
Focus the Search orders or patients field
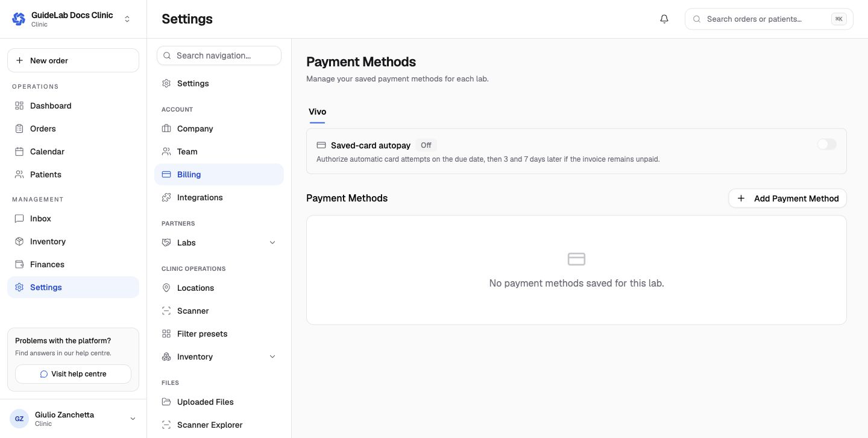[769, 19]
